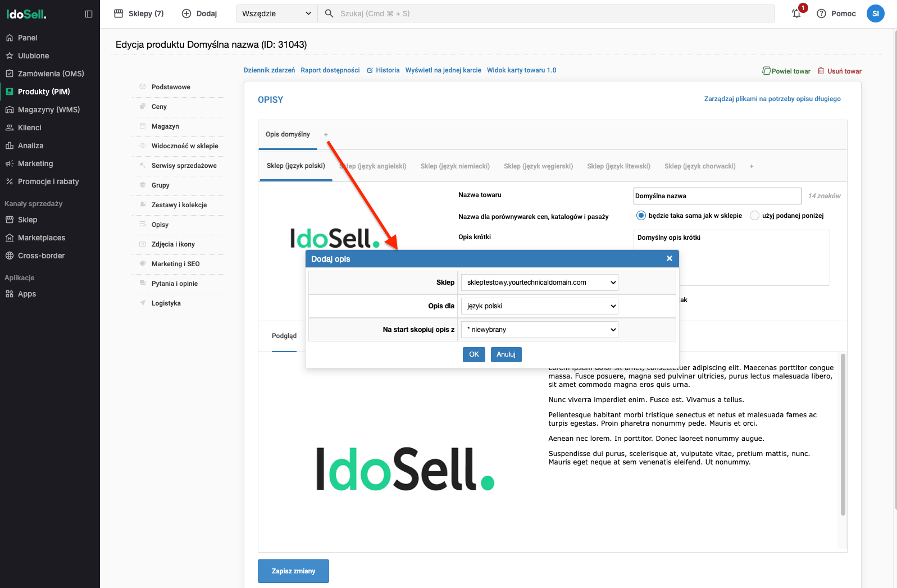The width and height of the screenshot is (897, 588).
Task: Click the Szukaj search field
Action: pos(546,13)
